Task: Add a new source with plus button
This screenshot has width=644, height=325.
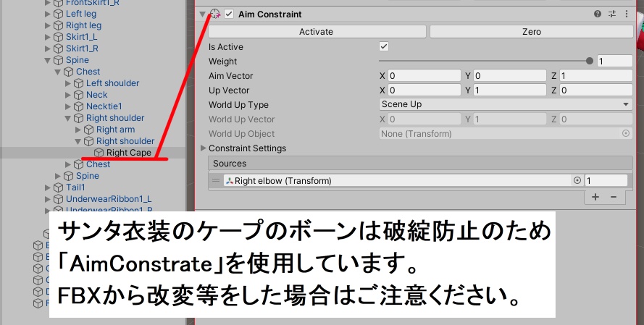Action: pos(595,197)
